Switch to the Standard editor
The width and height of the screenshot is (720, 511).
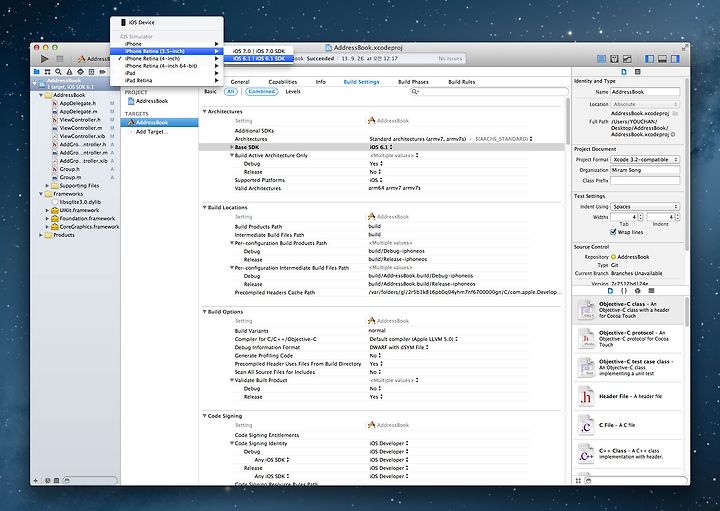point(601,59)
